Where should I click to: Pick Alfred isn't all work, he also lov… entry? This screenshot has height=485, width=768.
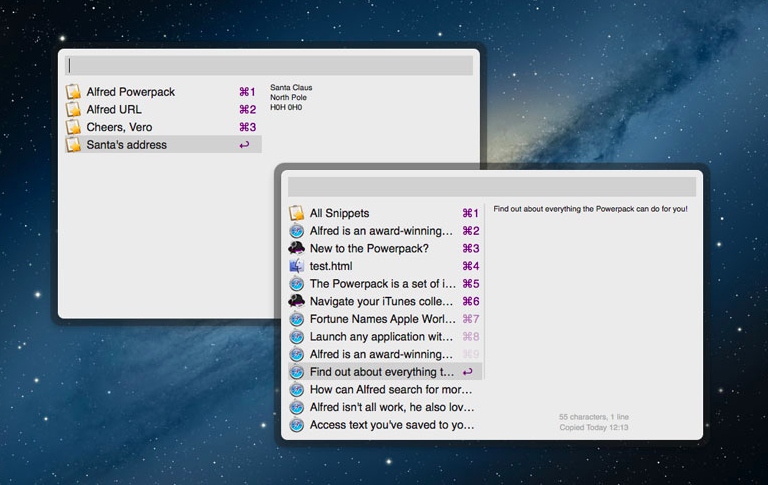tap(385, 407)
